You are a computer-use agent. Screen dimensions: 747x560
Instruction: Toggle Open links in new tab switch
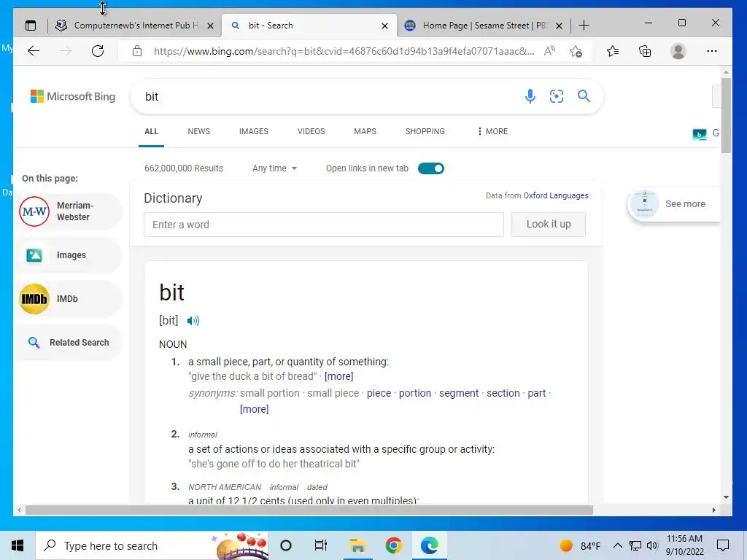(430, 168)
